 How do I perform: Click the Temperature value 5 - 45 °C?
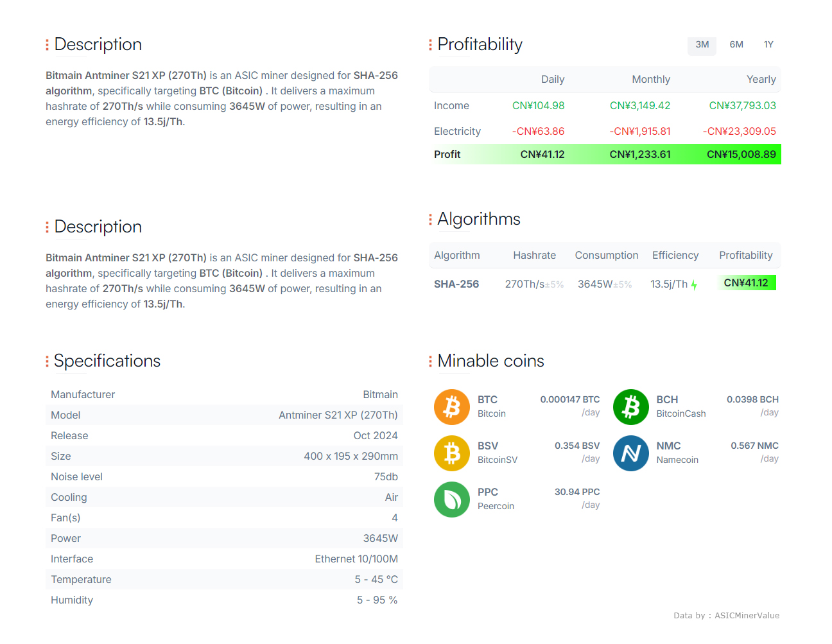coord(376,579)
